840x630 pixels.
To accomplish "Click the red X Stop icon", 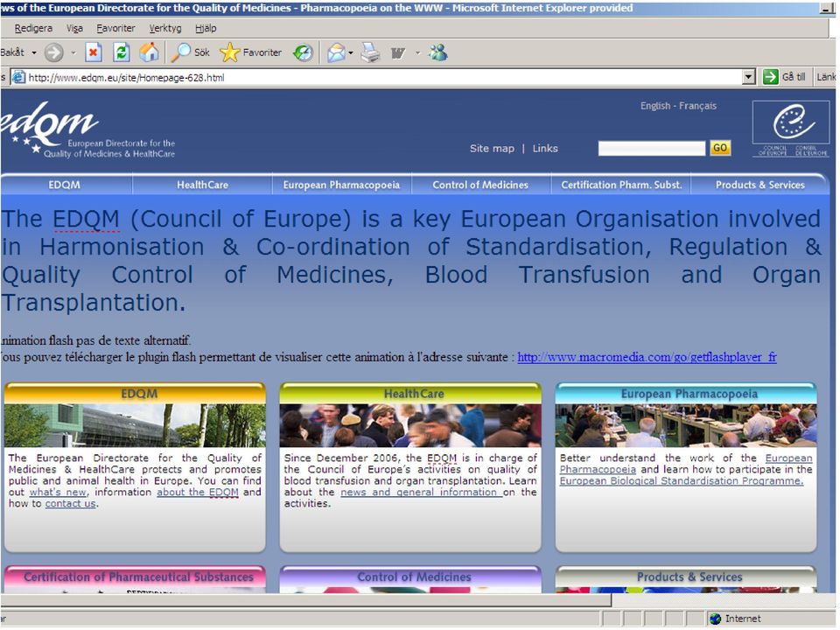I will coord(94,52).
